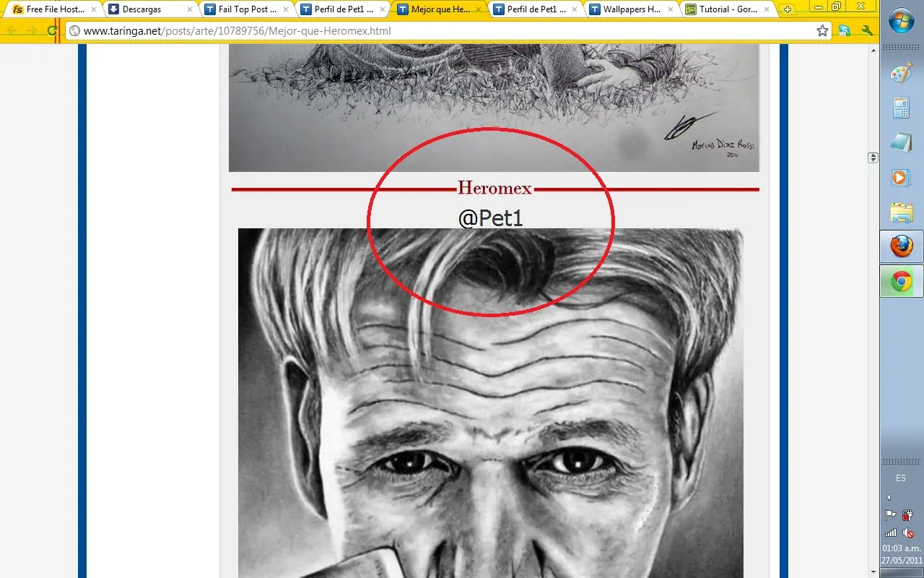Open Calculator from the taskbar
The image size is (924, 578).
coord(902,108)
